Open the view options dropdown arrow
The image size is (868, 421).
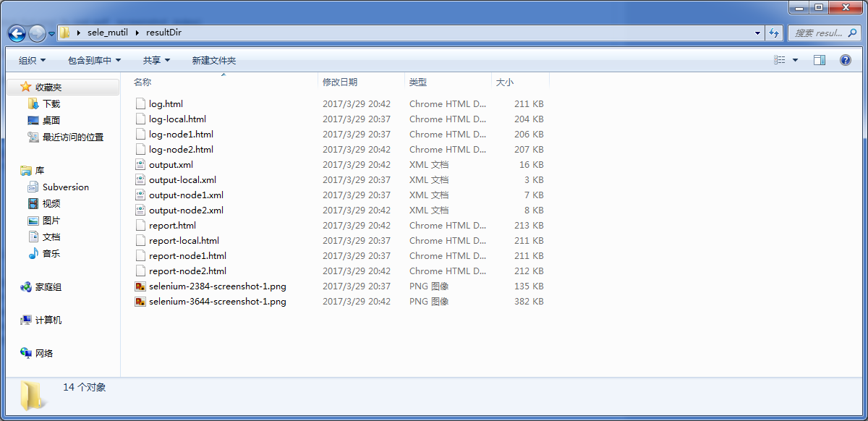pos(796,61)
